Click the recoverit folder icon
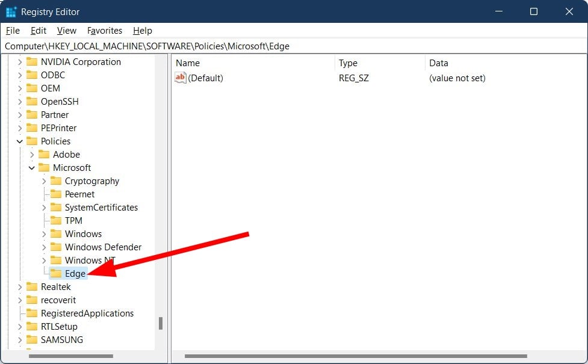588x364 pixels. [x=32, y=300]
